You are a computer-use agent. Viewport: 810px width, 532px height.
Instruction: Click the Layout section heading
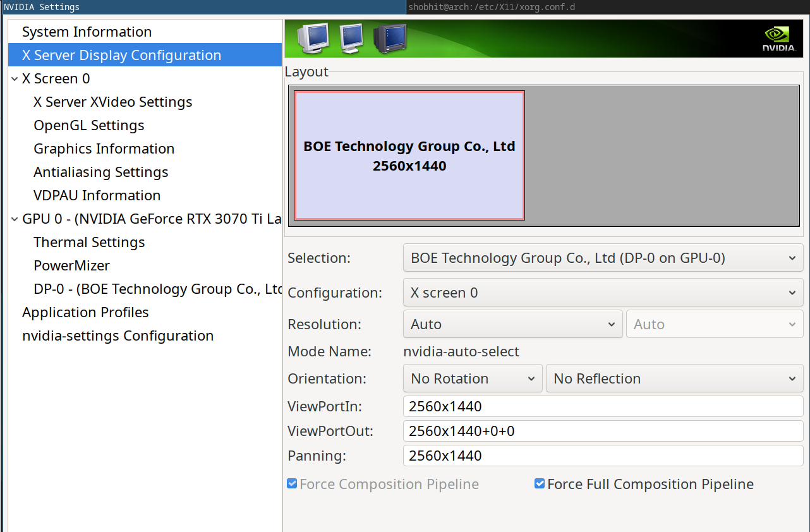coord(306,71)
